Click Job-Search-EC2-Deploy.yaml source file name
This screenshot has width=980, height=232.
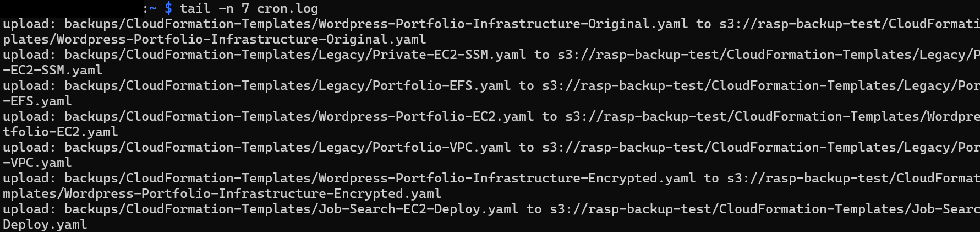pyautogui.click(x=445, y=209)
